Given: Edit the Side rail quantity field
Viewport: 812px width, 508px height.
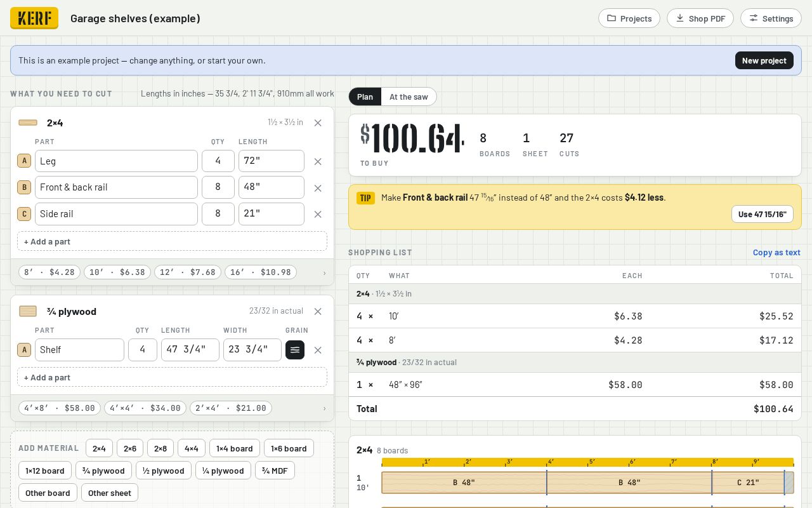Looking at the screenshot, I should [218, 214].
